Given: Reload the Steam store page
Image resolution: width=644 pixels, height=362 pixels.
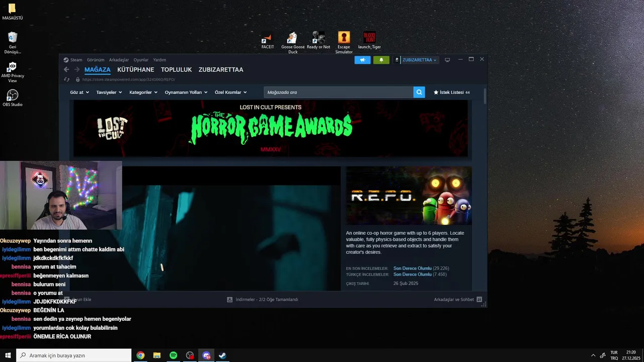Looking at the screenshot, I should point(66,79).
